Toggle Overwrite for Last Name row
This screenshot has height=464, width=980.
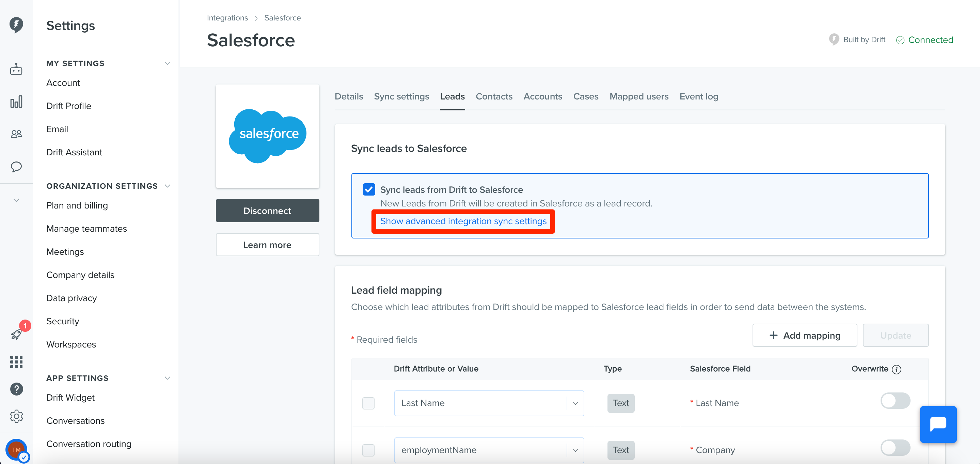tap(895, 400)
